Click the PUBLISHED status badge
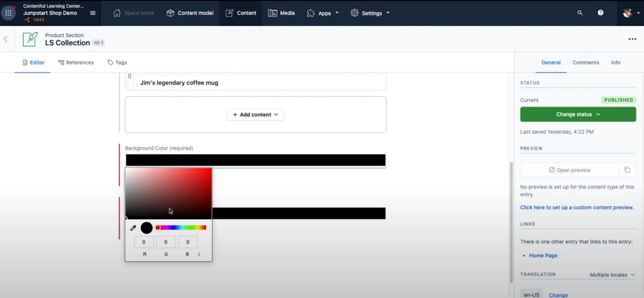 pos(619,100)
